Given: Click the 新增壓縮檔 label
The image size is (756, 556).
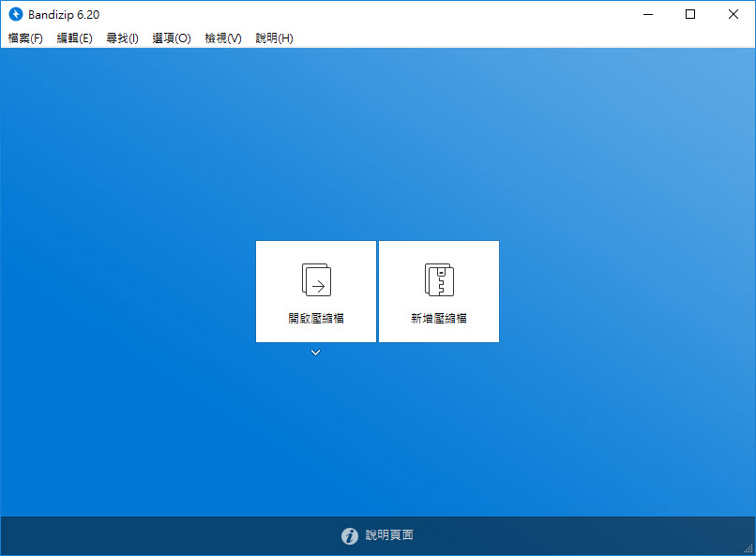Looking at the screenshot, I should click(439, 318).
